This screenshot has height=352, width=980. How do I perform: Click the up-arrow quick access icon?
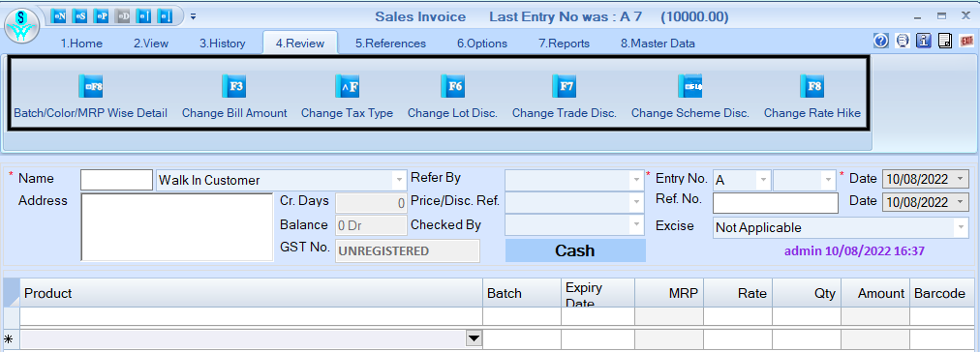click(x=143, y=16)
